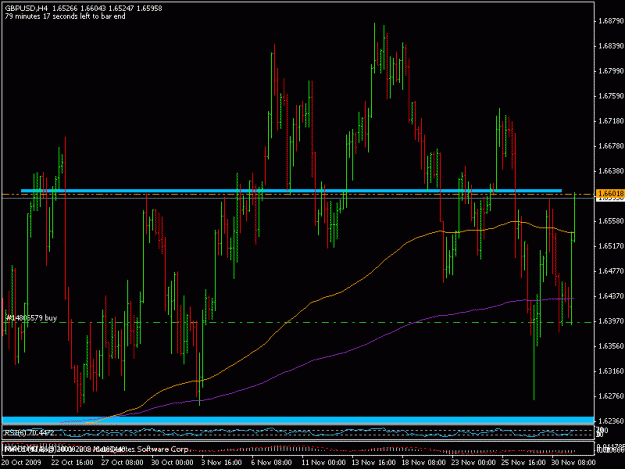Screen dimensions: 625x469
Task: Click the RSI(6) 70.4472 indicator label
Action: click(29, 433)
